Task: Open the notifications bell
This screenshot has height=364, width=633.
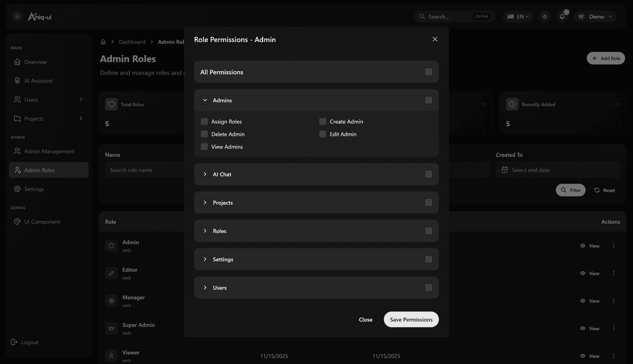Action: pos(562,16)
